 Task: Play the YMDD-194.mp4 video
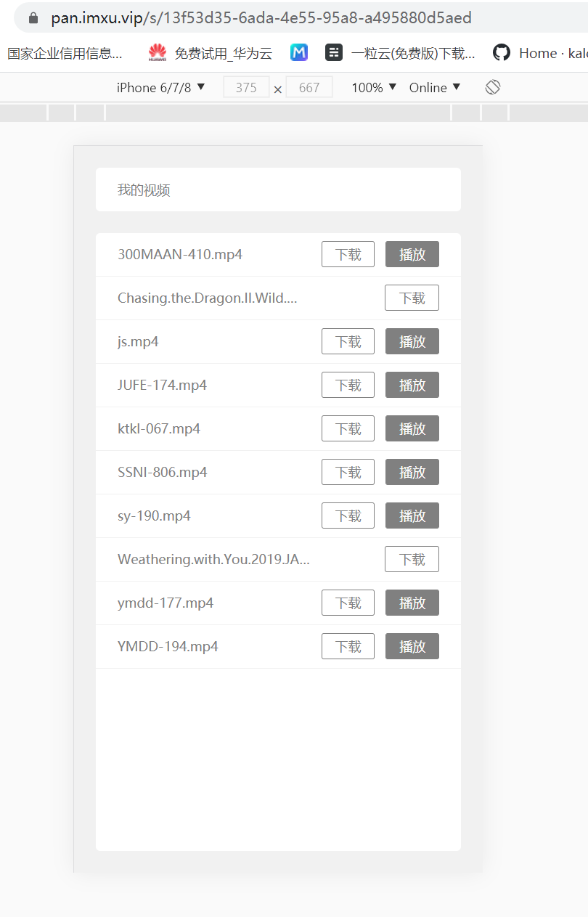(412, 646)
